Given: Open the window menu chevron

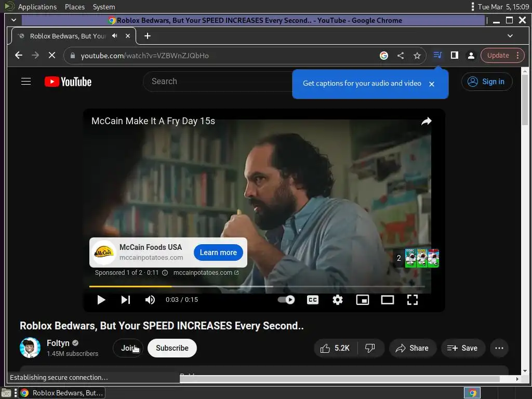Looking at the screenshot, I should (x=14, y=20).
